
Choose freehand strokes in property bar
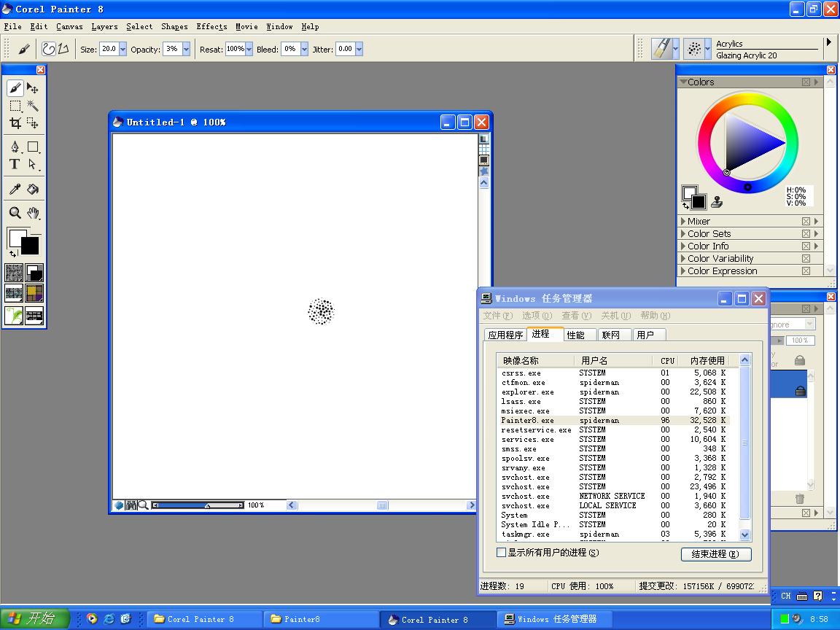[49, 49]
